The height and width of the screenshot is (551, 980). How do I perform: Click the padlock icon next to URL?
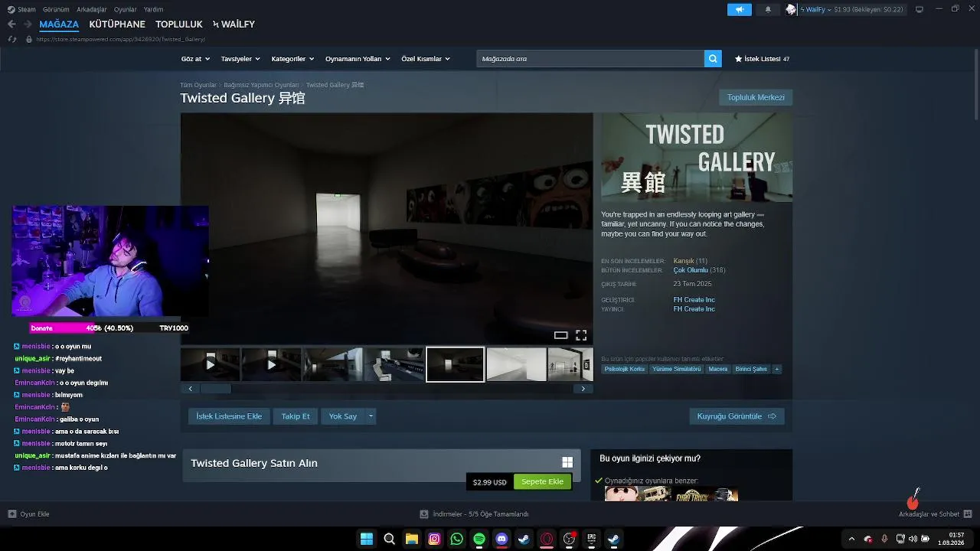29,39
